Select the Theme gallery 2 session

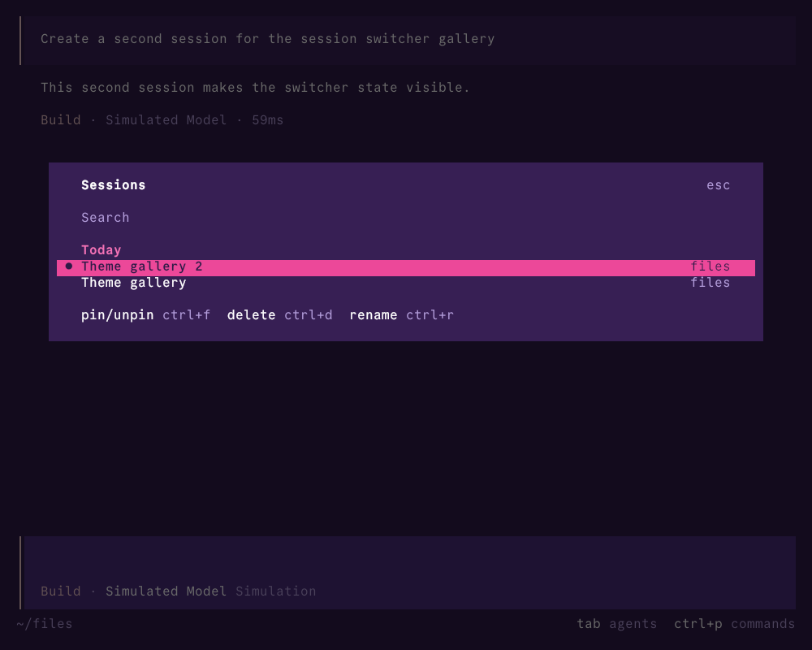pyautogui.click(x=405, y=268)
